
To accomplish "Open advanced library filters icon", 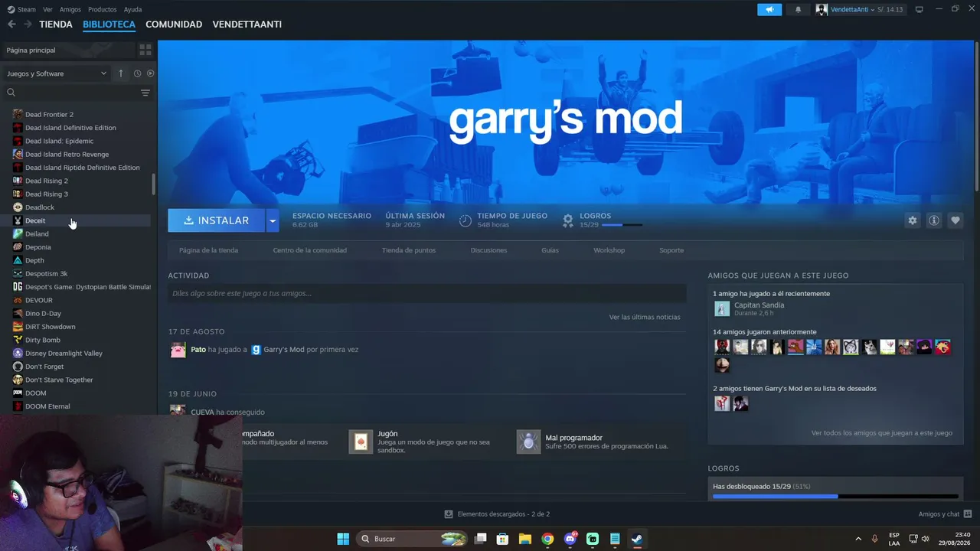I will point(145,93).
